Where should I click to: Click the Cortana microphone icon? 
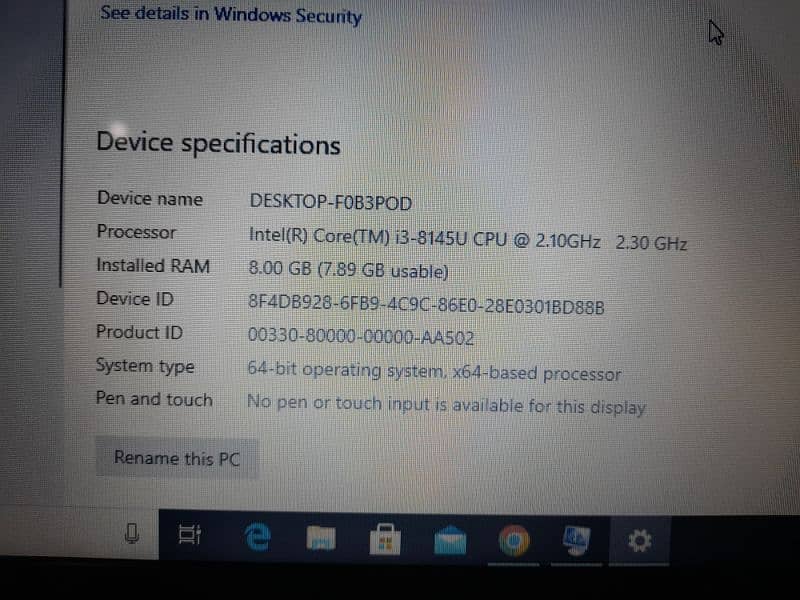click(132, 534)
